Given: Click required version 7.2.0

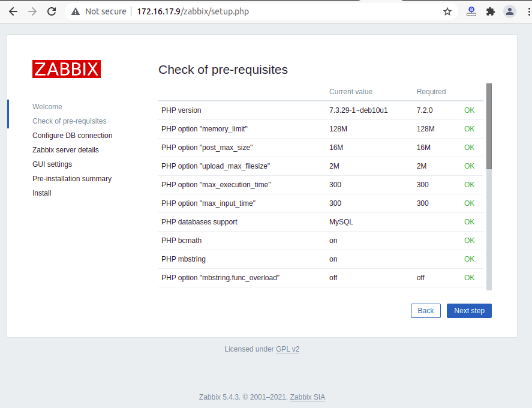Looking at the screenshot, I should click(425, 110).
